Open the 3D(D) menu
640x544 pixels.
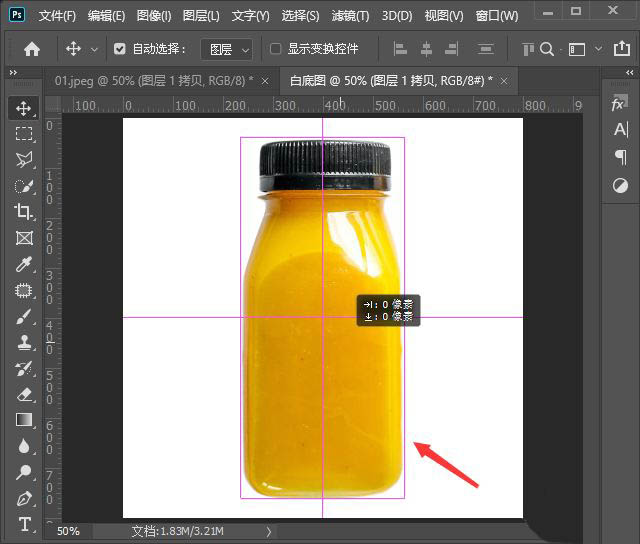397,16
